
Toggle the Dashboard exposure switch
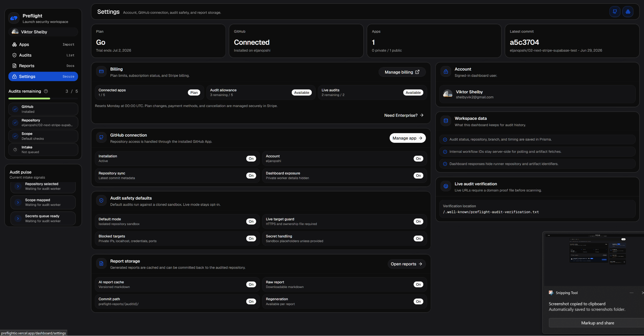pos(418,176)
